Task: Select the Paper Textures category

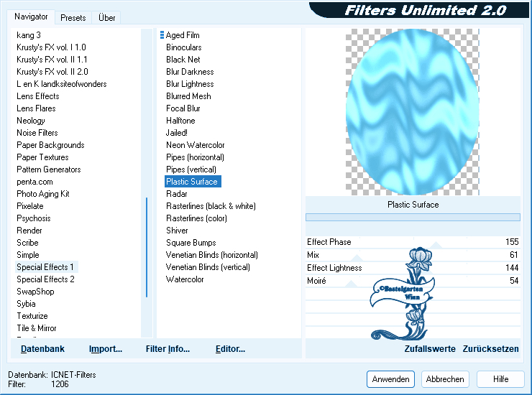Action: 42,157
